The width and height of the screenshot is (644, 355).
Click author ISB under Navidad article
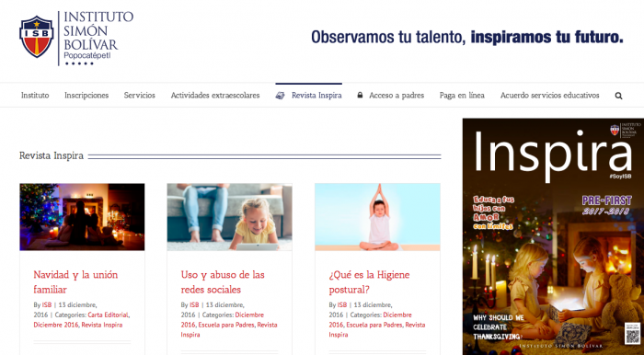coord(47,305)
